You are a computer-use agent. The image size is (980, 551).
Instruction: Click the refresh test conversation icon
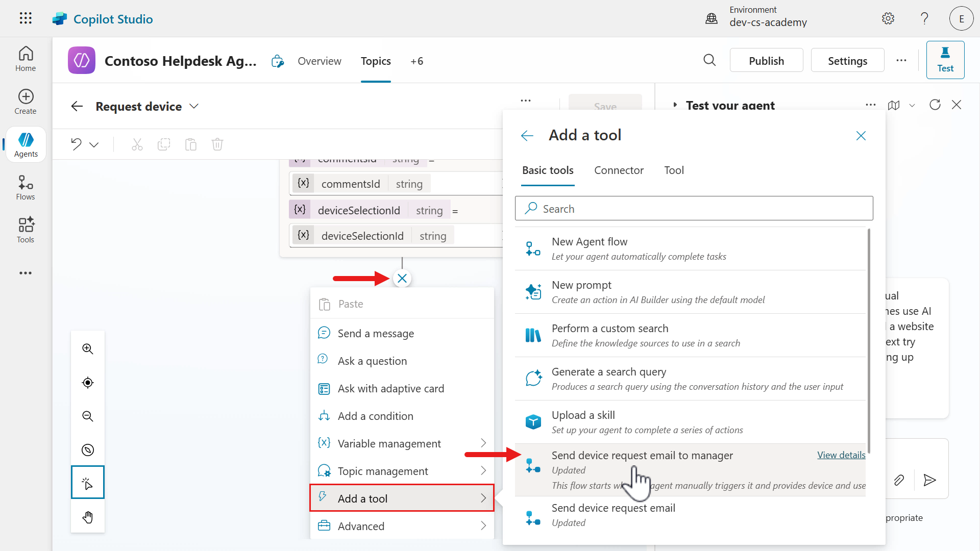tap(935, 105)
